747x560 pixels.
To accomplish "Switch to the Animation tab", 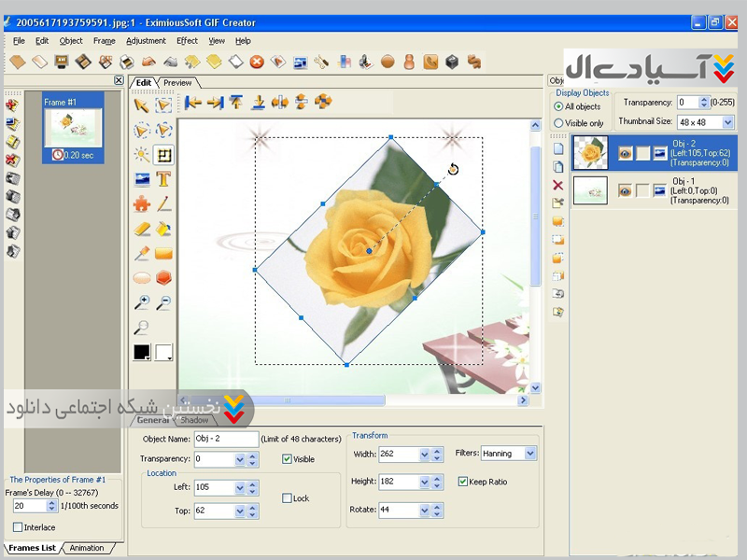I will click(x=87, y=548).
